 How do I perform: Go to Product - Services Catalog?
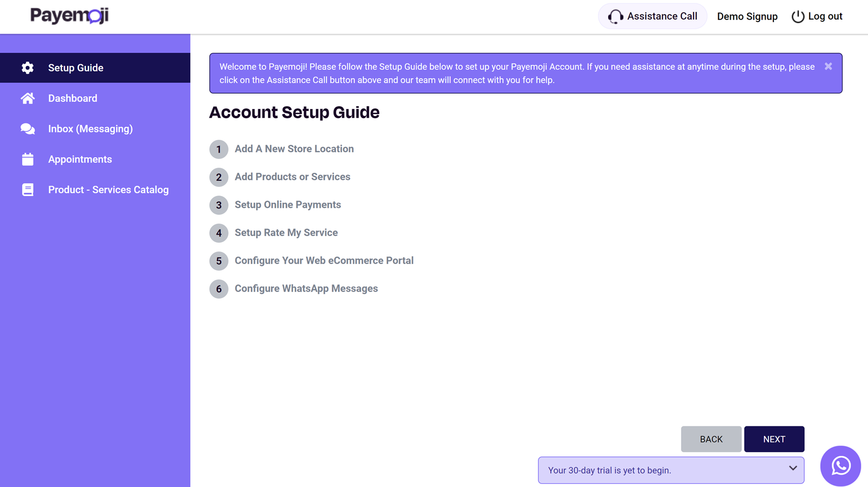pyautogui.click(x=108, y=190)
